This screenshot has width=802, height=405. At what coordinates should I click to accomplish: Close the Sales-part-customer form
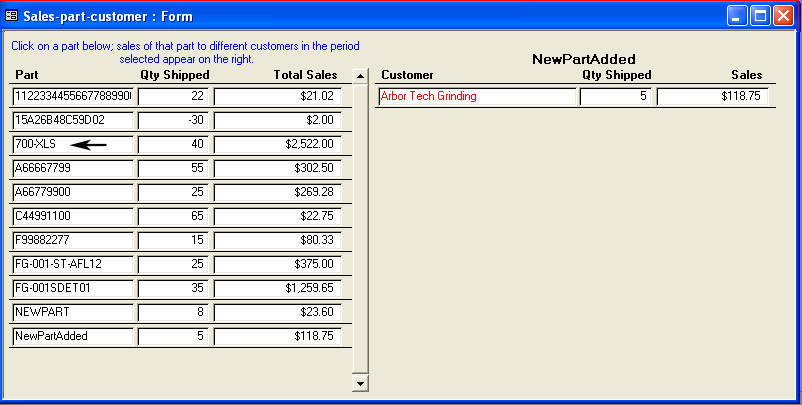782,16
